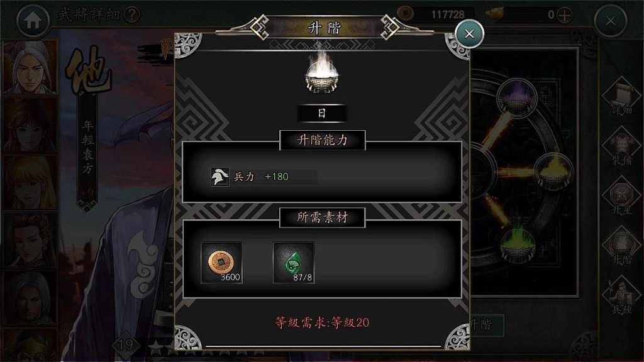Close the 升階 dialog with the X
644x362 pixels.
pyautogui.click(x=469, y=34)
